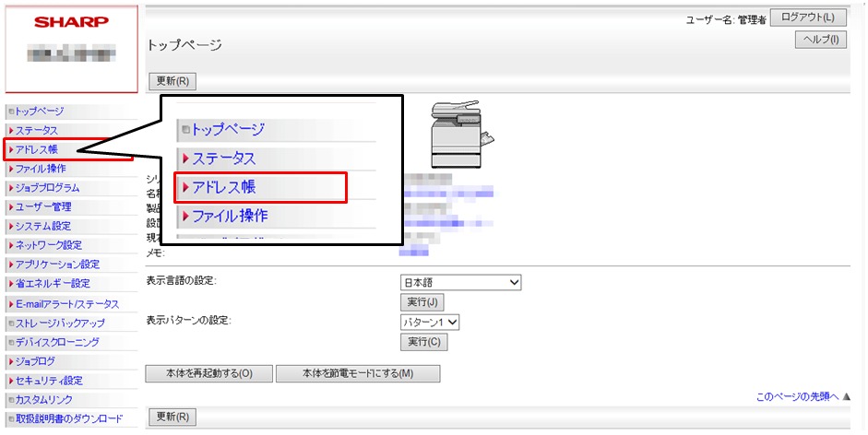Open 取扱説明書のダウンロード link in the sidebar
The image size is (868, 435).
click(x=68, y=418)
